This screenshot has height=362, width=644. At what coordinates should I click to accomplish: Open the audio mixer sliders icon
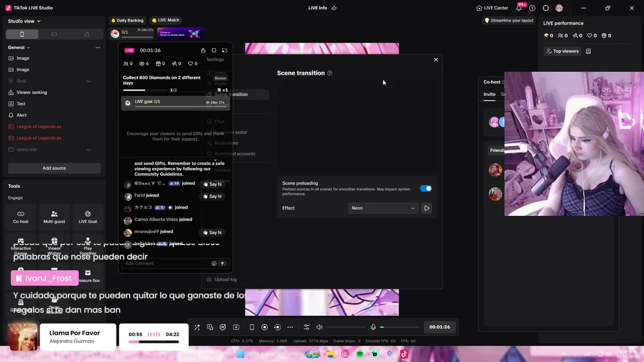pos(306,327)
